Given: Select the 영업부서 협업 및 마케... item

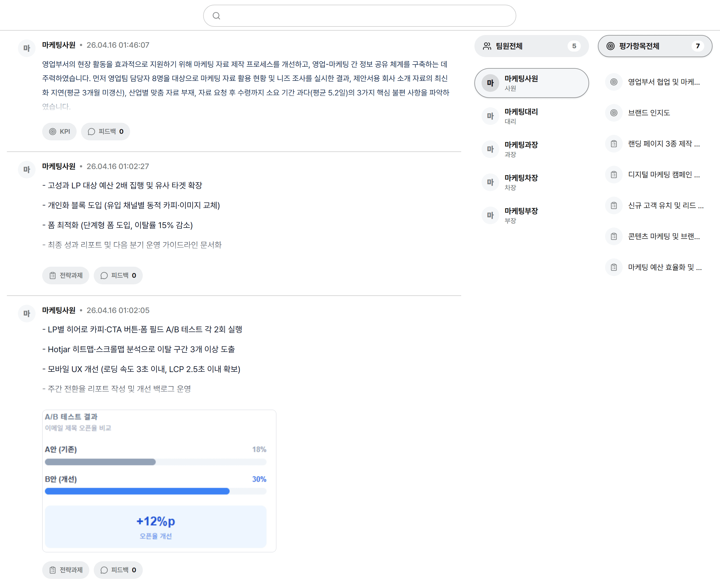Looking at the screenshot, I should point(655,82).
